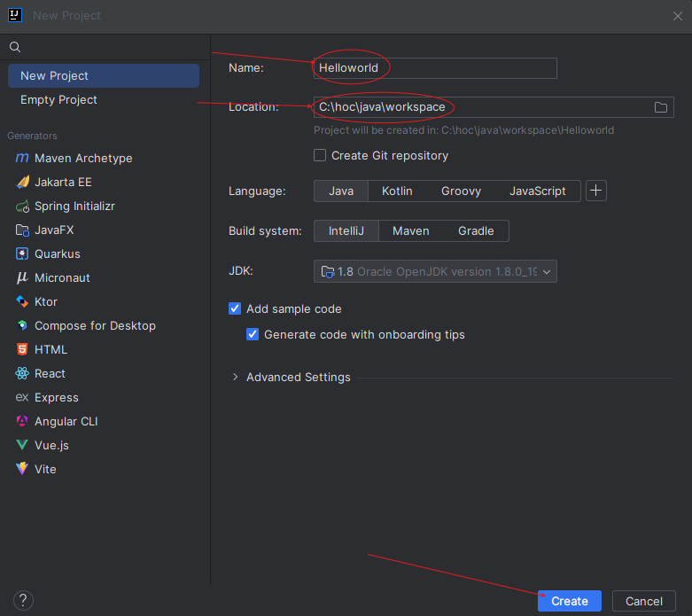This screenshot has width=692, height=616.
Task: Select the Ktor generator icon
Action: click(22, 301)
